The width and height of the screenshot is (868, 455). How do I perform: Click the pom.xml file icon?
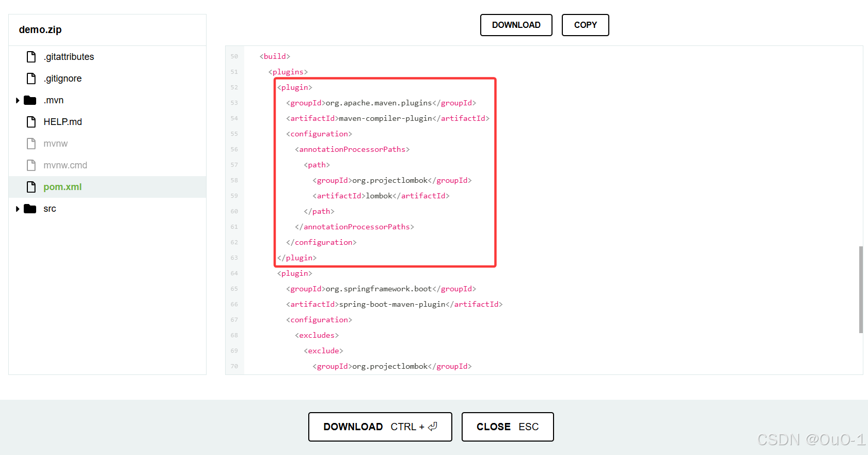tap(31, 187)
